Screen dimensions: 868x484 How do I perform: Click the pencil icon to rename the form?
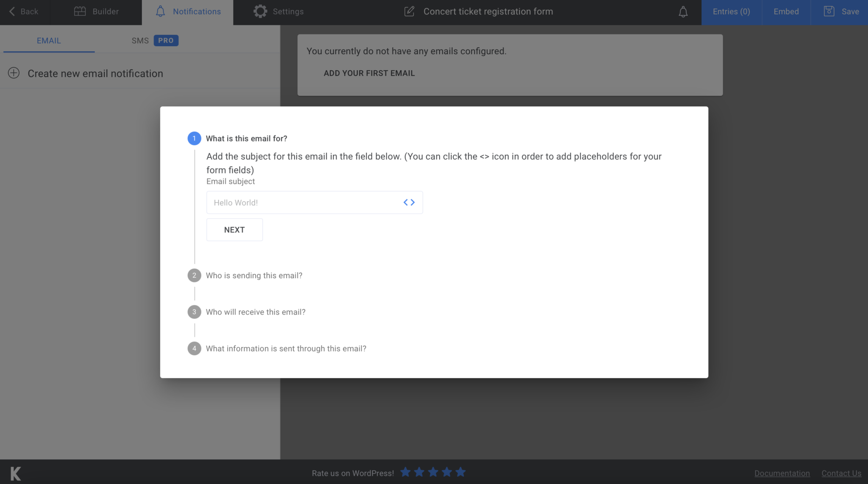tap(409, 11)
